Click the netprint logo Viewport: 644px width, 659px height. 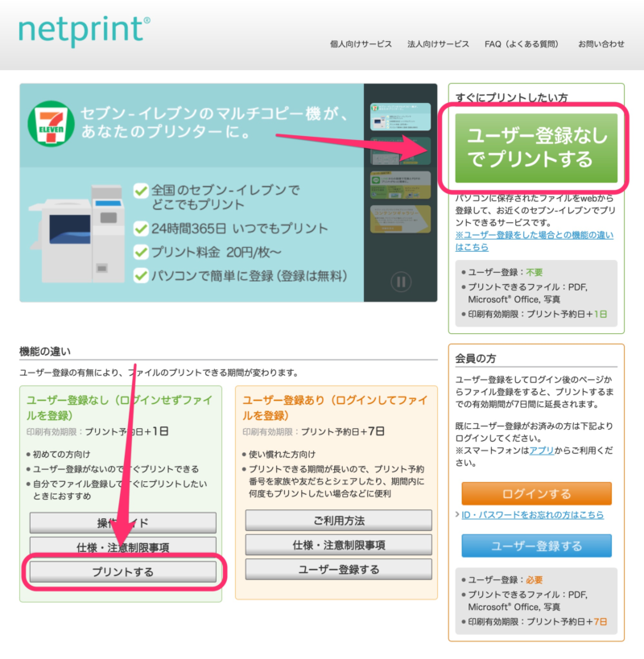pos(84,31)
